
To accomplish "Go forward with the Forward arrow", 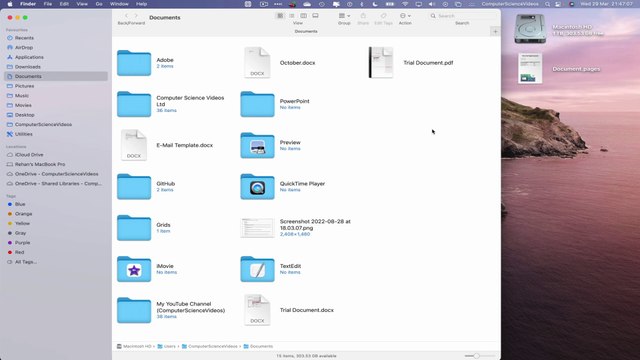I will (x=136, y=16).
